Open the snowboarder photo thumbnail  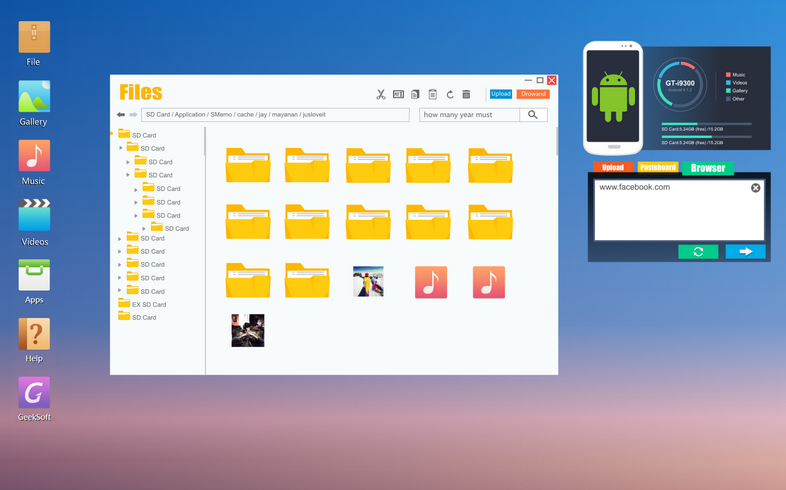point(368,282)
